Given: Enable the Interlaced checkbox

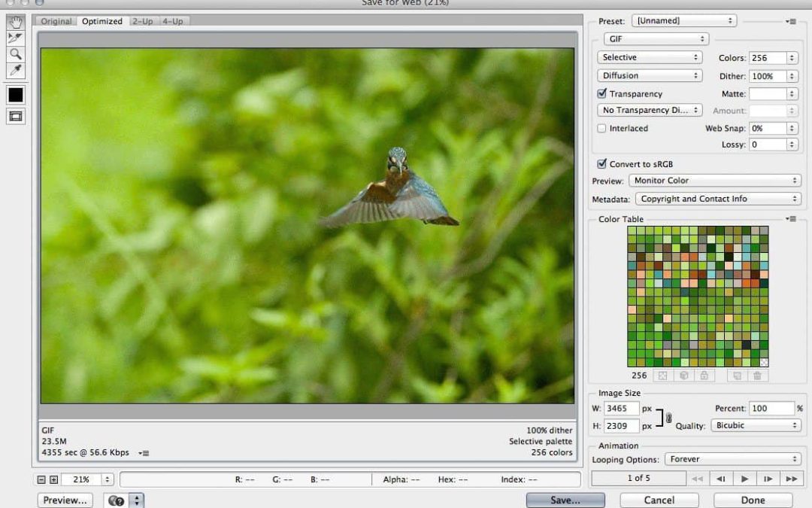Looking at the screenshot, I should pyautogui.click(x=602, y=129).
